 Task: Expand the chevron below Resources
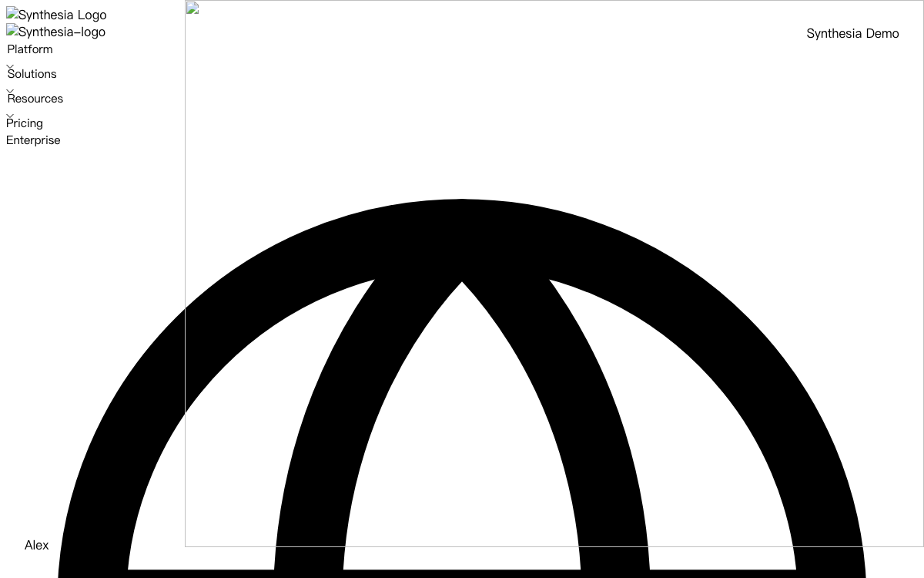point(10,116)
